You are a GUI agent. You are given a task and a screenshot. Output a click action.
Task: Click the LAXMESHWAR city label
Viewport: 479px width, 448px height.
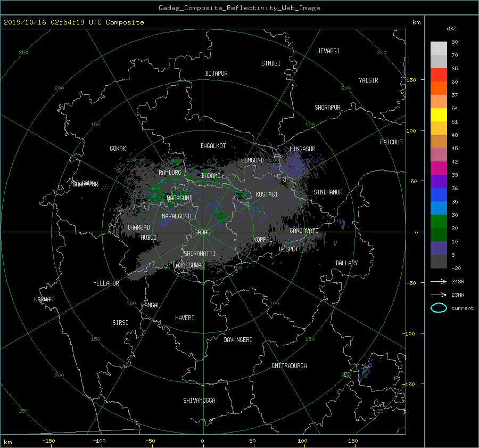pyautogui.click(x=188, y=265)
